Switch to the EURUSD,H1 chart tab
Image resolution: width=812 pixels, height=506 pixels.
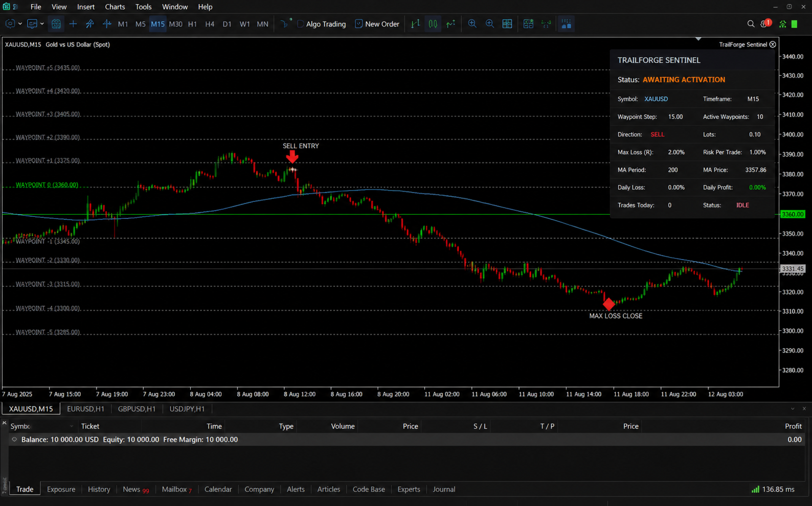click(85, 409)
